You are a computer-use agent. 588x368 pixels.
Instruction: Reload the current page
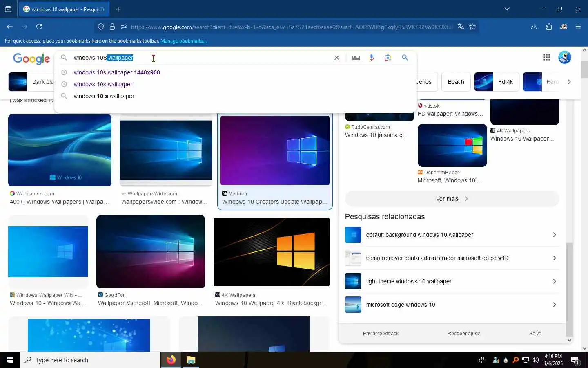pyautogui.click(x=39, y=27)
